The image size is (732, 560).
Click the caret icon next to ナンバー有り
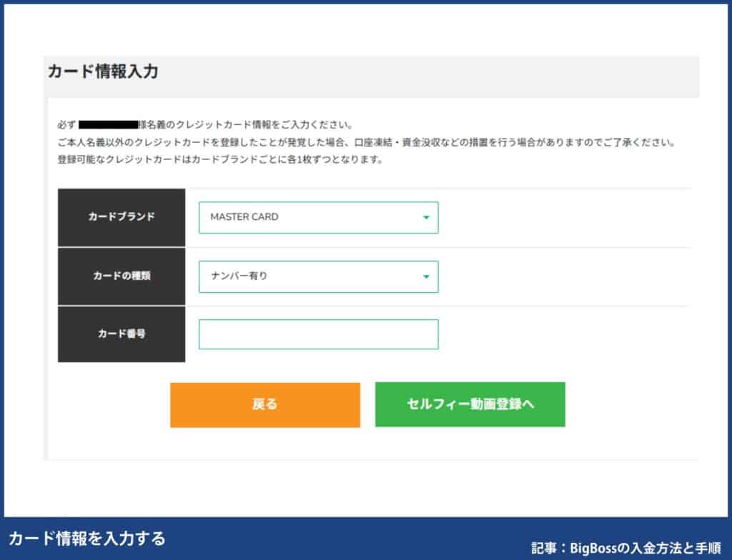point(427,276)
